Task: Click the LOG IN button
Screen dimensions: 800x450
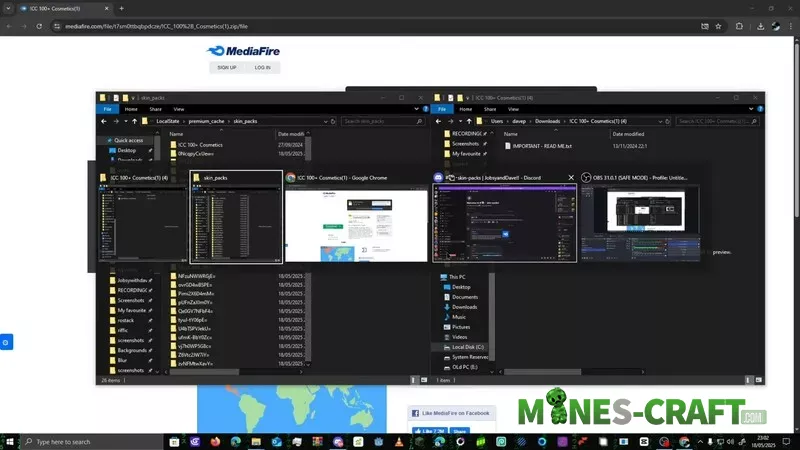Action: [262, 68]
